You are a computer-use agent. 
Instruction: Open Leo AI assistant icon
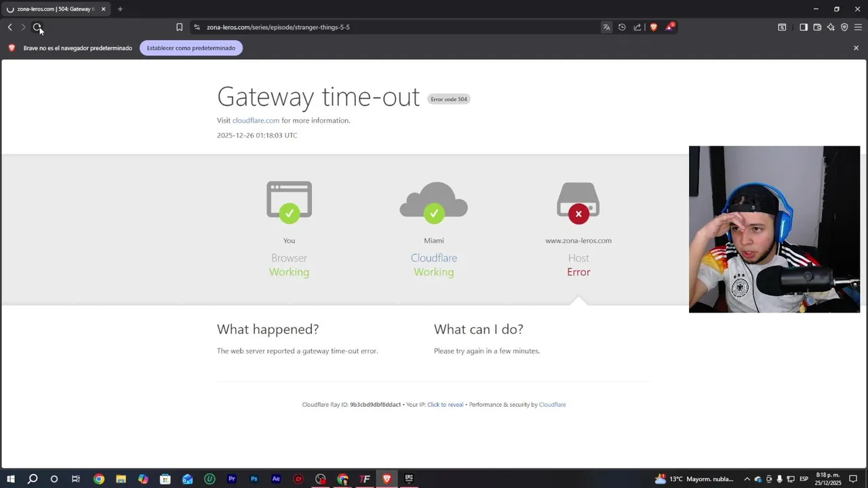point(831,27)
